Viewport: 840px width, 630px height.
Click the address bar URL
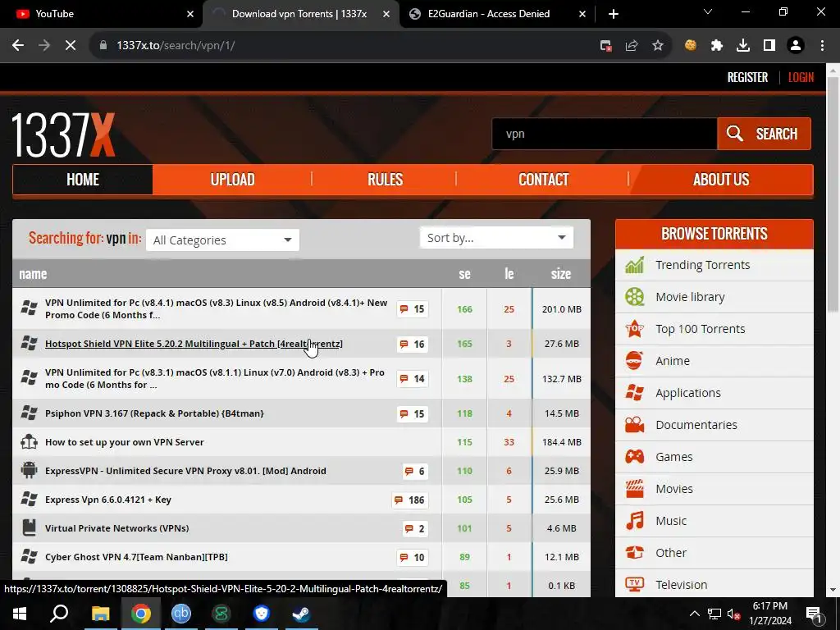tap(176, 46)
